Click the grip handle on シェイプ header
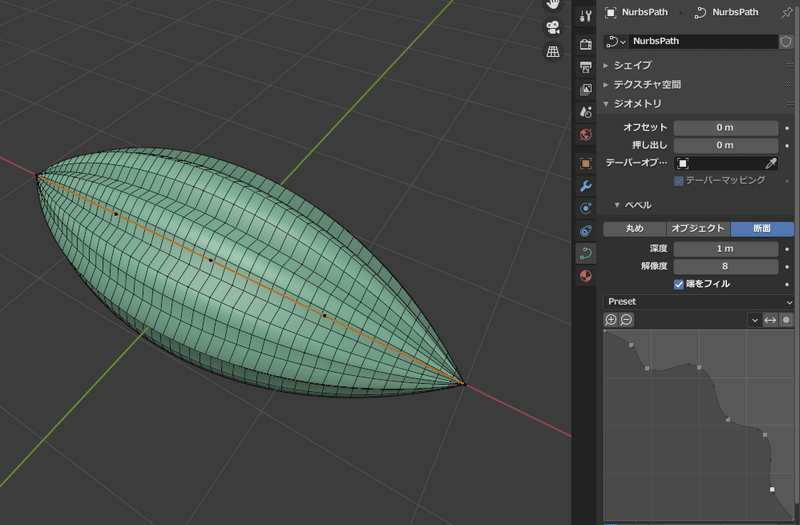Screen dimensions: 800x525 (790, 65)
